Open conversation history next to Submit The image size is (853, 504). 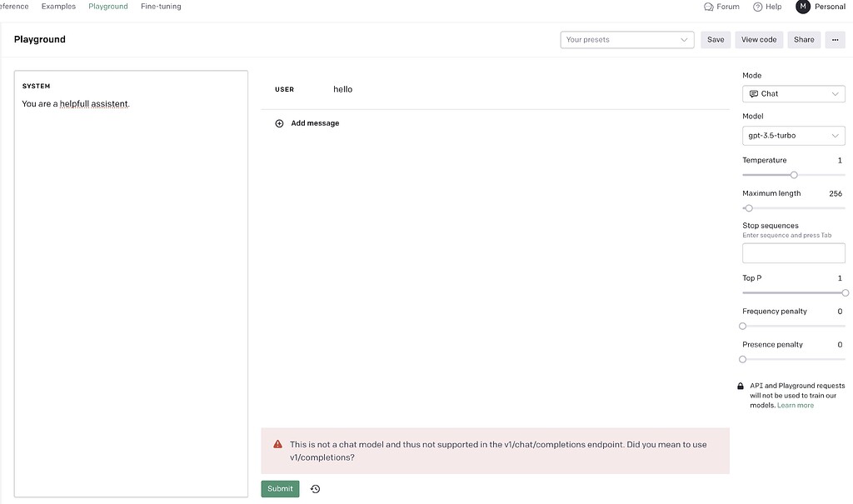[315, 488]
